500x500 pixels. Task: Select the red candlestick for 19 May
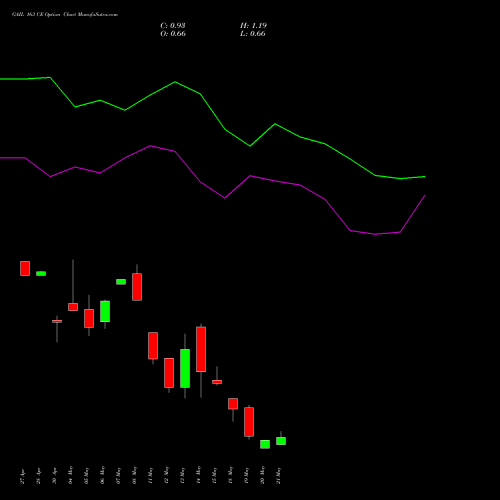coord(249,422)
